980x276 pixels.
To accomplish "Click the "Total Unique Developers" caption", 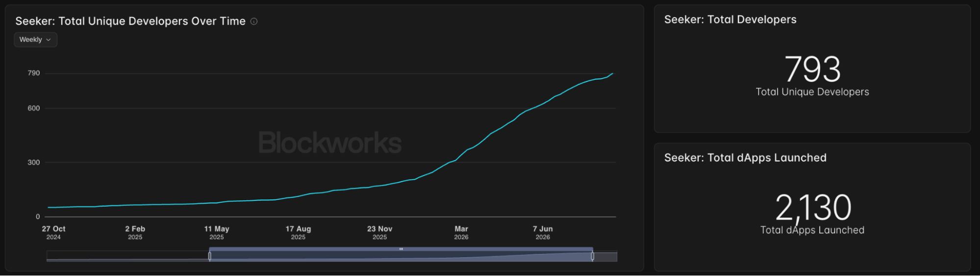I will (x=812, y=92).
